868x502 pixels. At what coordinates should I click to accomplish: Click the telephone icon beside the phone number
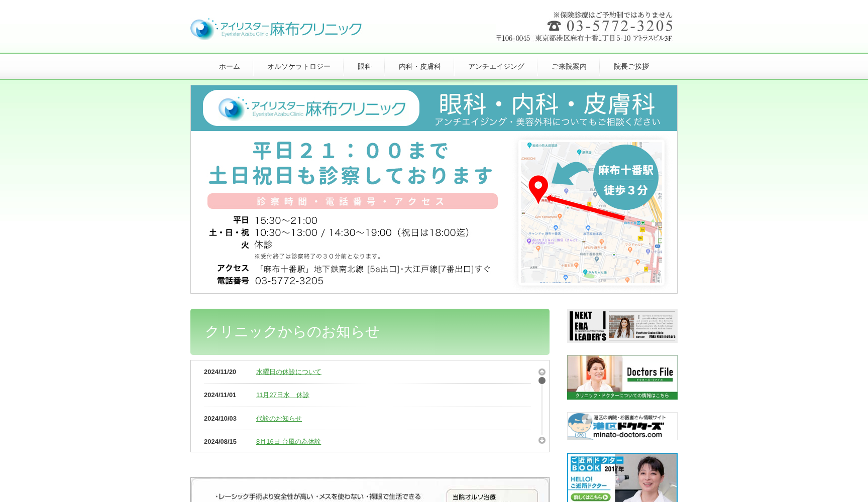click(x=553, y=25)
